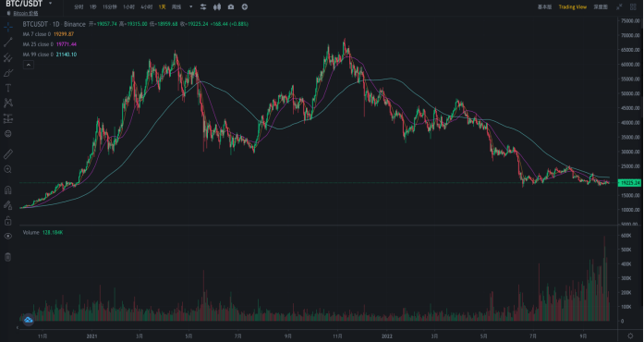Click the MA 25 close 0 legend
644x342 pixels.
pos(38,44)
